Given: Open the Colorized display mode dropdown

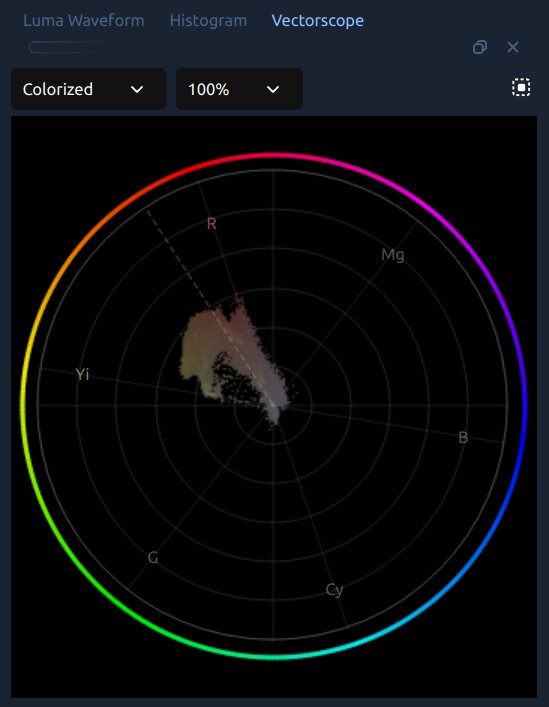Looking at the screenshot, I should click(x=88, y=89).
